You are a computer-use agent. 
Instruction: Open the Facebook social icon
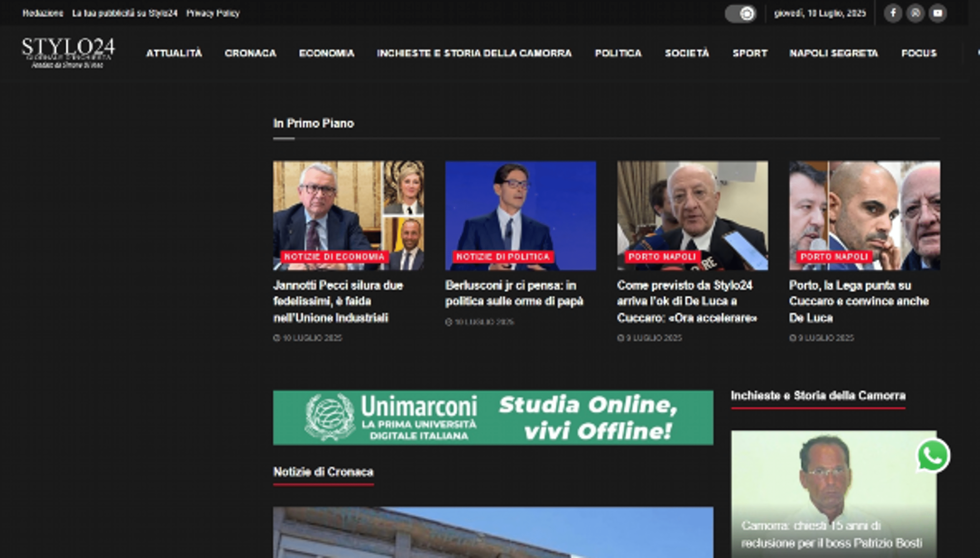[x=893, y=14]
